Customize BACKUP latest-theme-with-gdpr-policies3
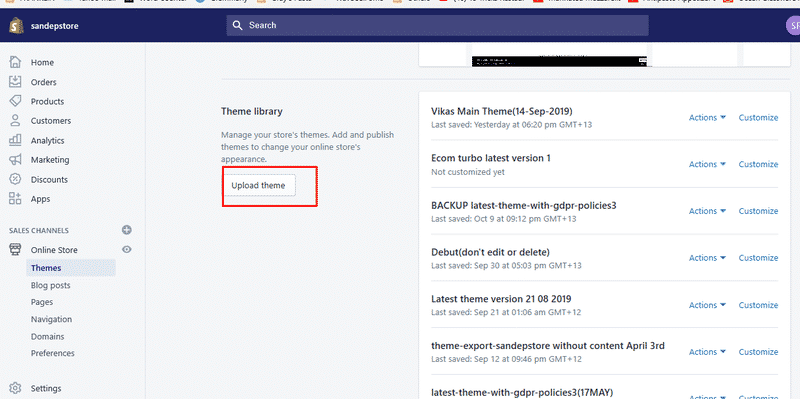 click(x=758, y=211)
